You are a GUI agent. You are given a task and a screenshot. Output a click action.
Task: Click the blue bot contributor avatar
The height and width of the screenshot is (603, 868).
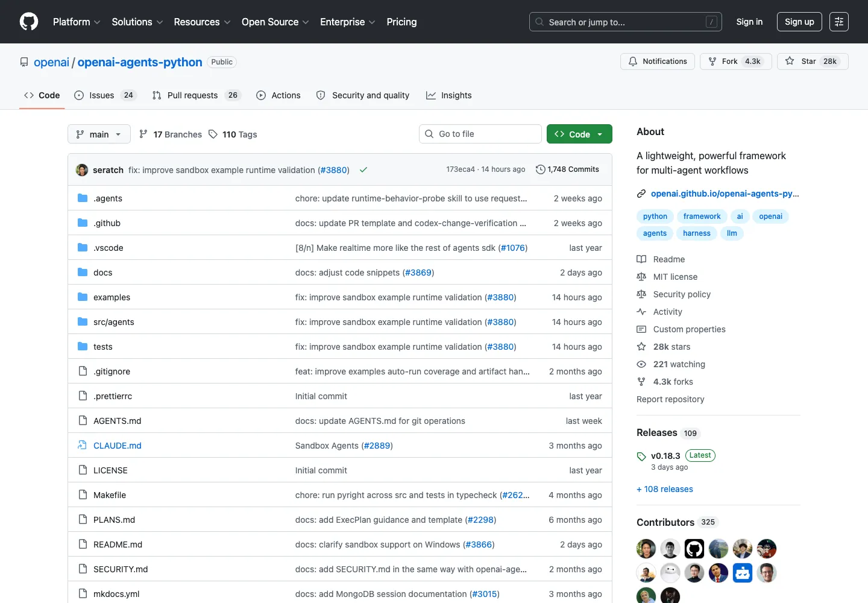[x=743, y=573]
